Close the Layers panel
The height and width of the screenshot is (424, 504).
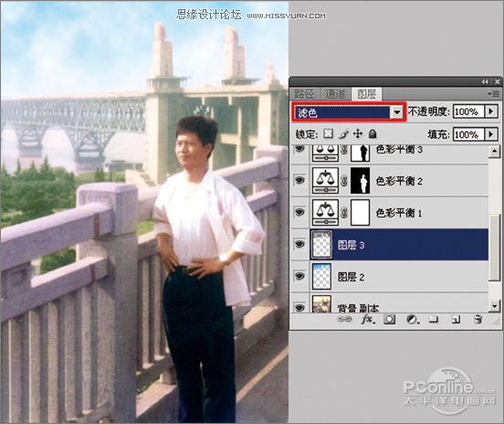click(x=497, y=82)
